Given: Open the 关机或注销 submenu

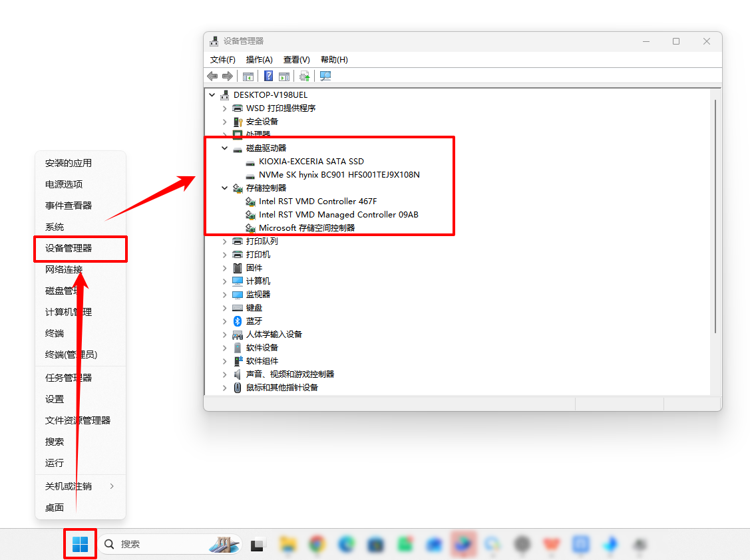Looking at the screenshot, I should 81,486.
